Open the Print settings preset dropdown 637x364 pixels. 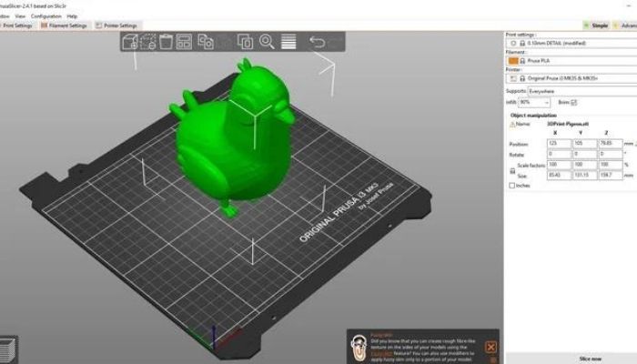[571, 43]
